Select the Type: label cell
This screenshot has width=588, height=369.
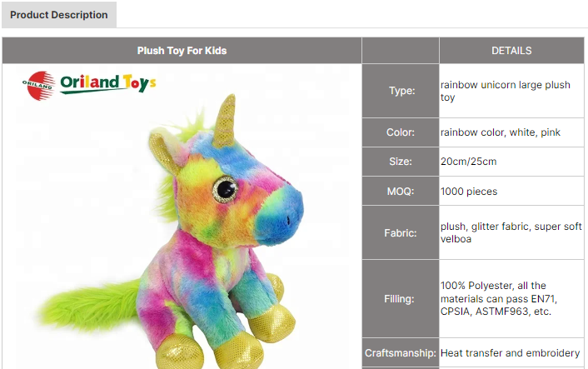(x=401, y=91)
